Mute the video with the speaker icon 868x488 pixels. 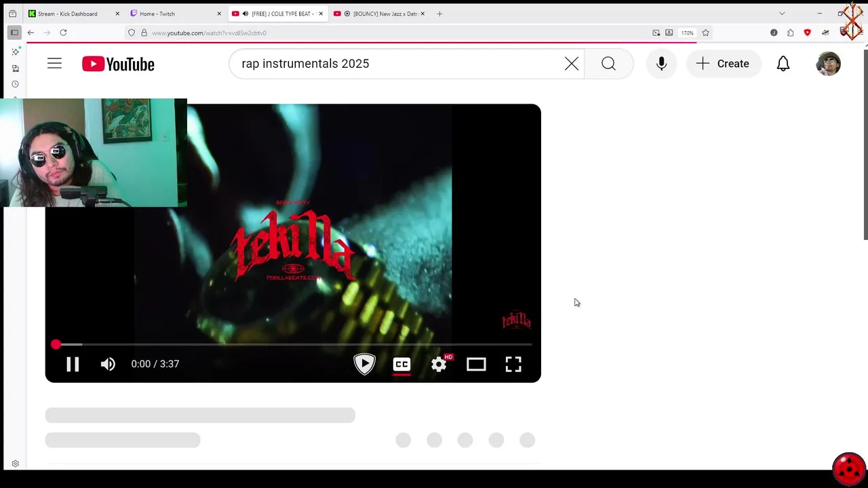pos(108,365)
